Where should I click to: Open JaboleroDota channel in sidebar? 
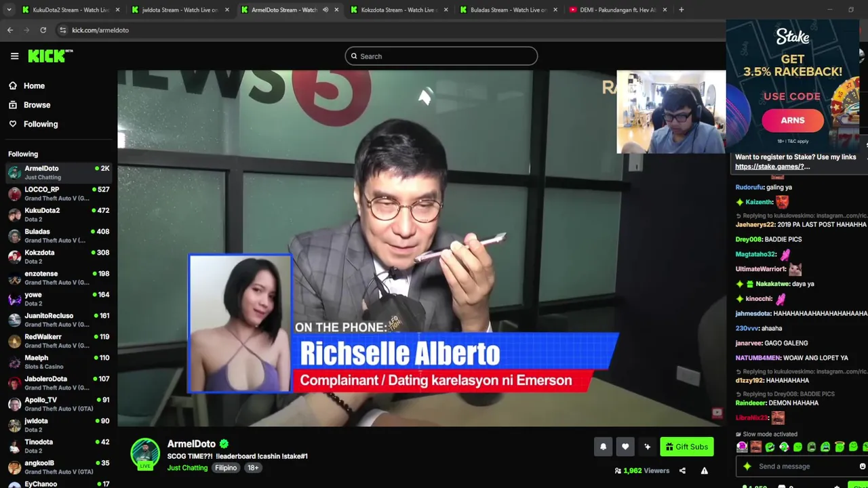[x=58, y=382]
